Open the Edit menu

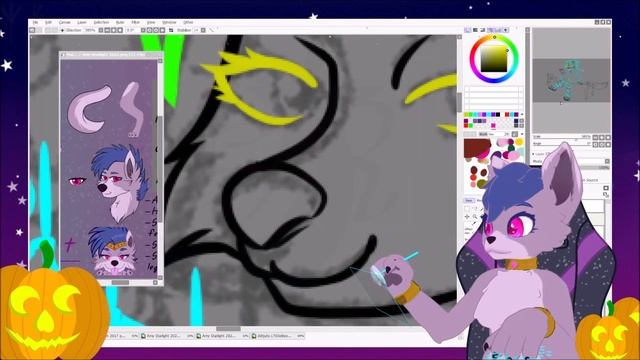coord(49,22)
